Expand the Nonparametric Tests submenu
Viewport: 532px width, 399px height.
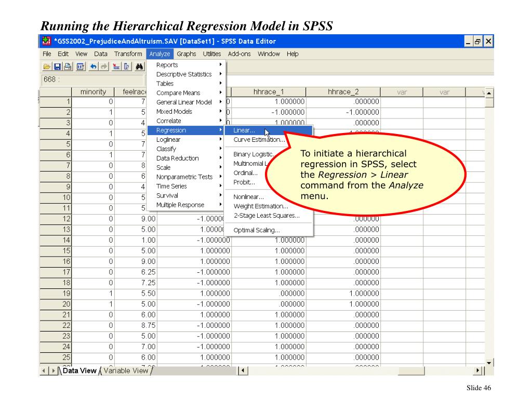(184, 177)
